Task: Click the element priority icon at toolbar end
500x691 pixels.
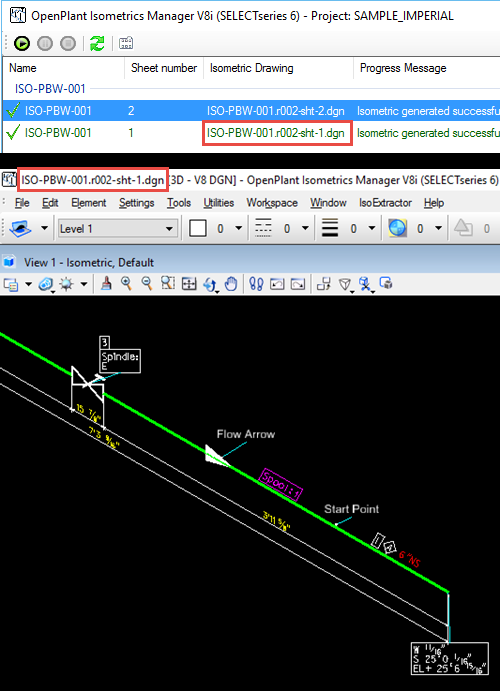Action: [x=463, y=228]
